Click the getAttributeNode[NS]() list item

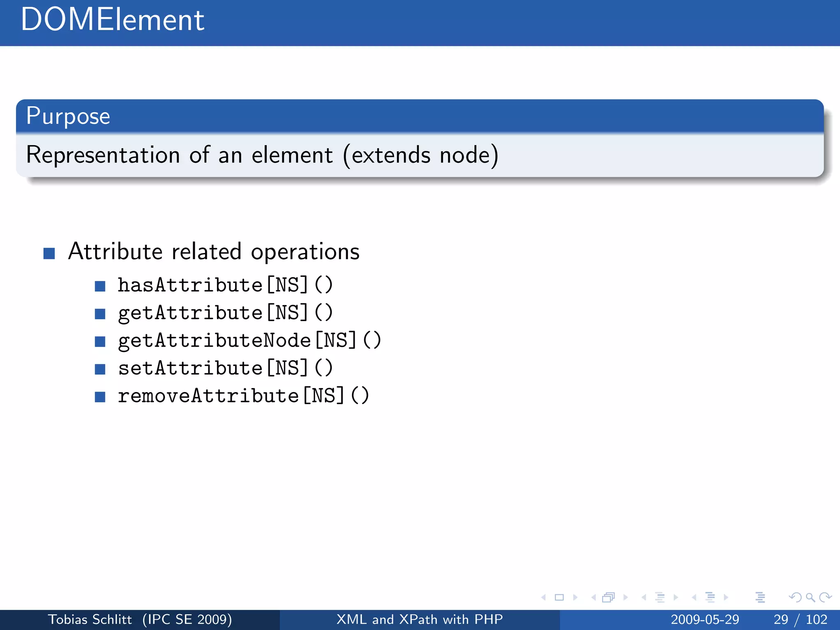pos(249,341)
